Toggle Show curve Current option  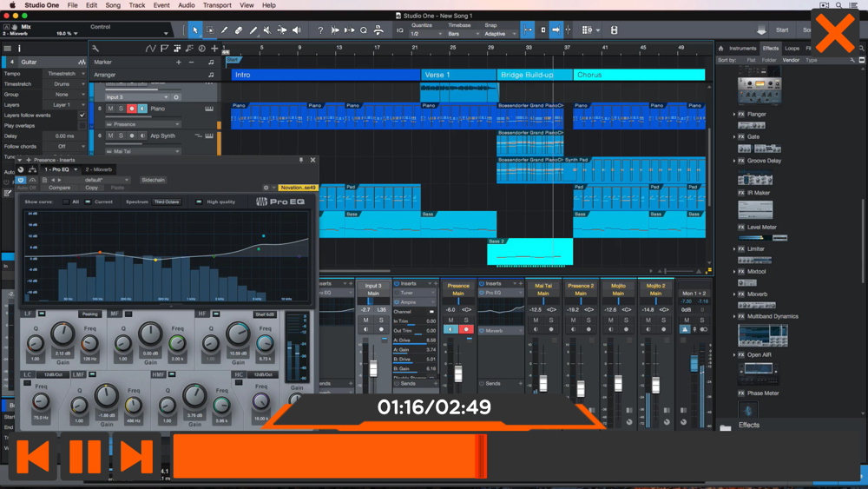coord(88,202)
